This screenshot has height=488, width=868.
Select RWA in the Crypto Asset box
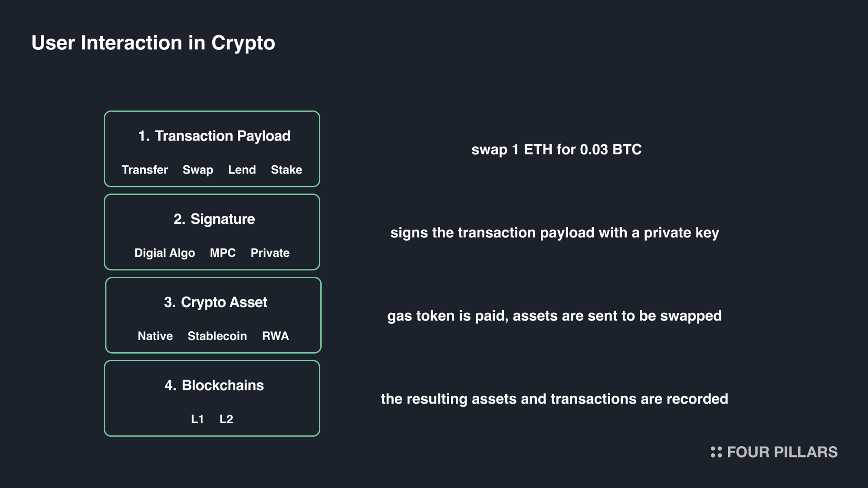pyautogui.click(x=275, y=336)
